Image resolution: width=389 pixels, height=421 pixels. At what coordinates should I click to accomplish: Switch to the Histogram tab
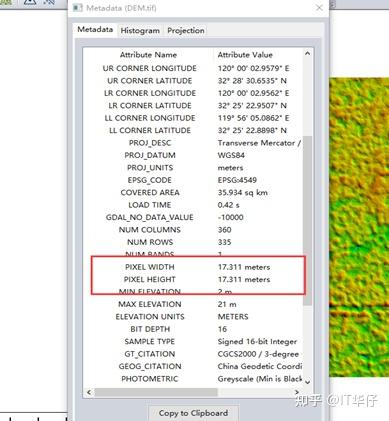(x=140, y=30)
